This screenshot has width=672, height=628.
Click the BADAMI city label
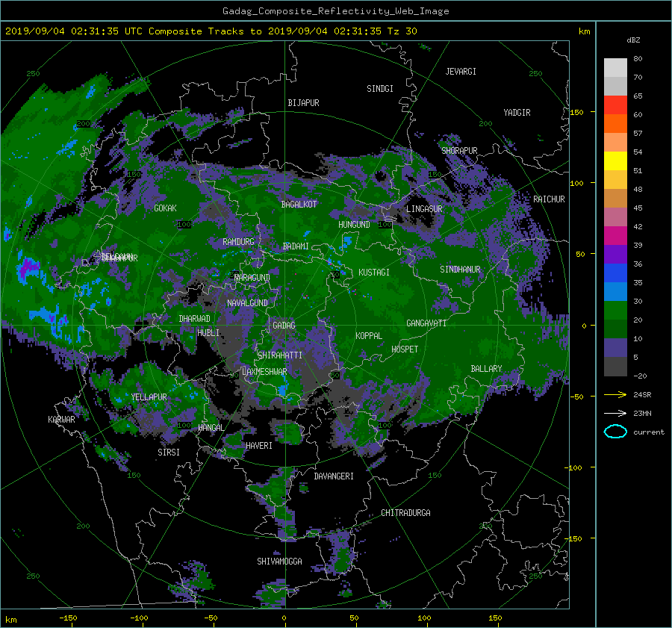click(296, 246)
